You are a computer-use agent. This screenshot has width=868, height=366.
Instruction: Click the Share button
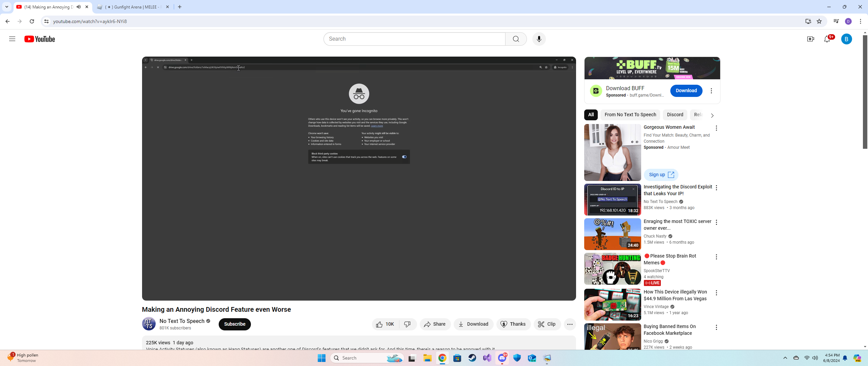click(x=435, y=324)
